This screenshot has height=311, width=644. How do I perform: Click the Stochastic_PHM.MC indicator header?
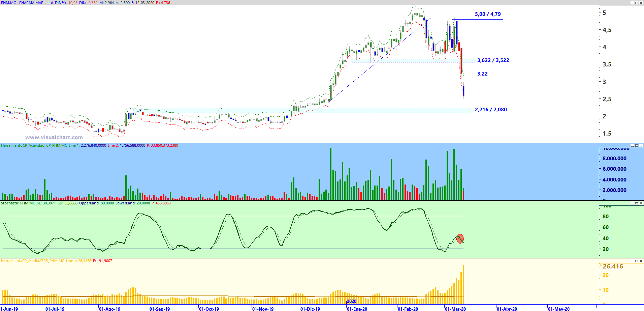(18, 203)
